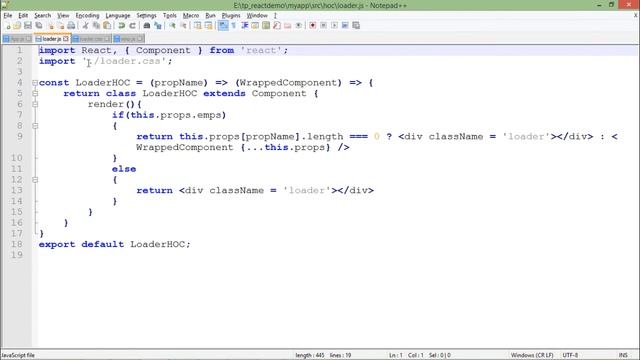Switch to the emp.js tab
Image resolution: width=640 pixels, height=360 pixels.
click(128, 39)
